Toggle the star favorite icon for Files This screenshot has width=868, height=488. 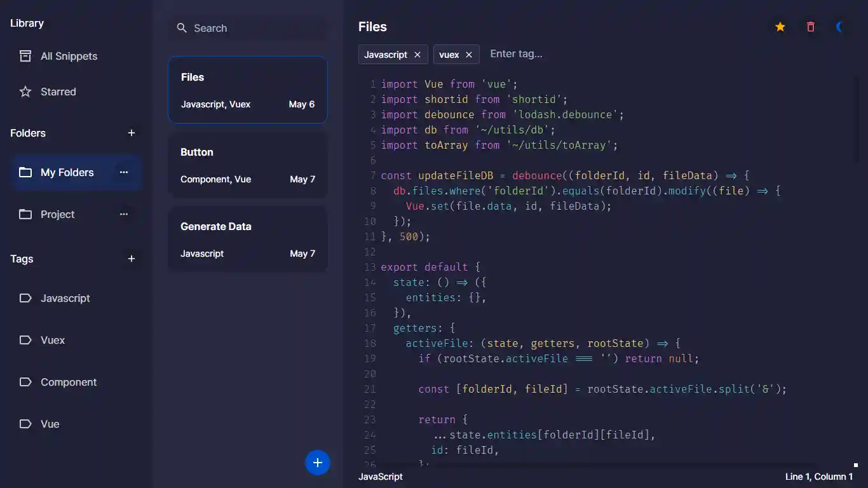[x=780, y=27]
